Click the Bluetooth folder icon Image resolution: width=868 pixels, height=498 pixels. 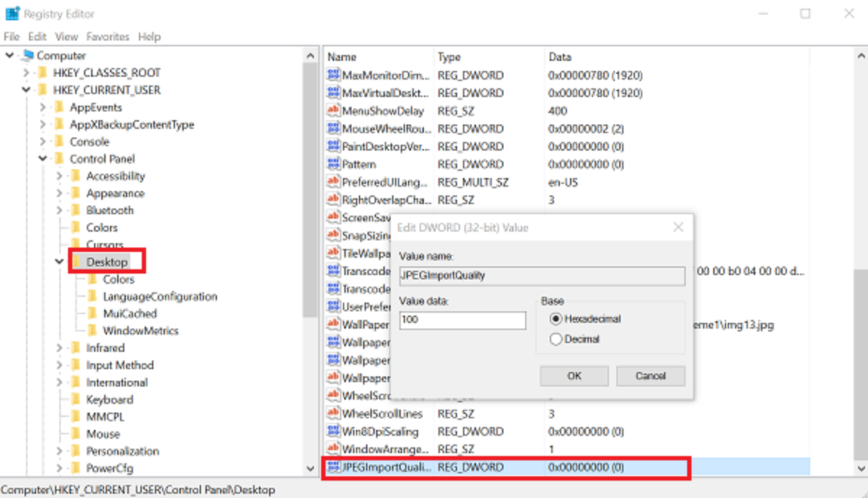click(x=77, y=211)
